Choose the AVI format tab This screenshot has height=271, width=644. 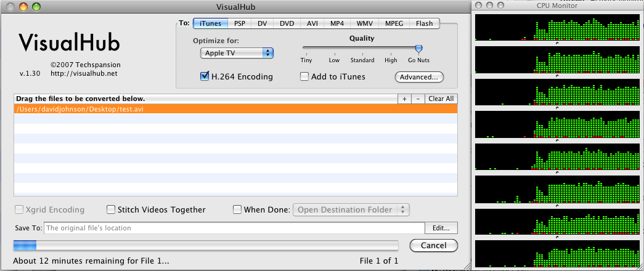312,23
